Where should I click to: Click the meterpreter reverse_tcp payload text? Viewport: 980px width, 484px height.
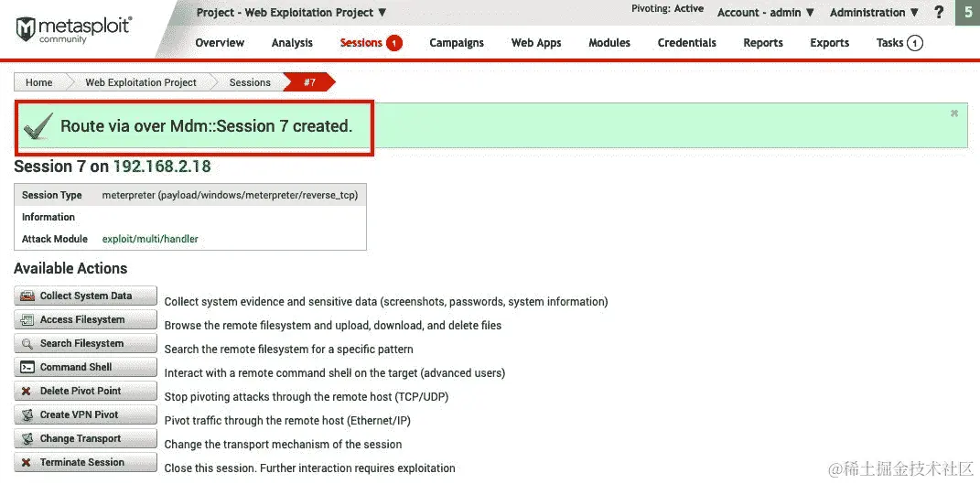click(x=230, y=195)
